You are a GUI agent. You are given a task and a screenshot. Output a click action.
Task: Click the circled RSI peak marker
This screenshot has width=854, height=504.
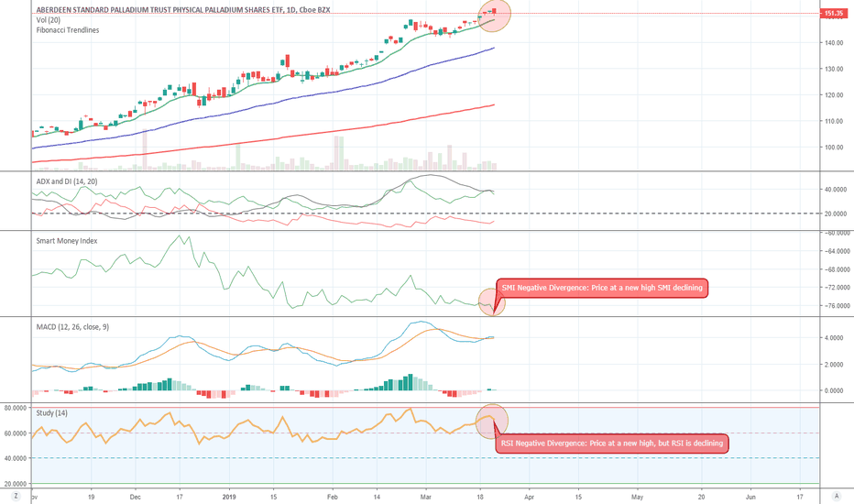coord(492,421)
